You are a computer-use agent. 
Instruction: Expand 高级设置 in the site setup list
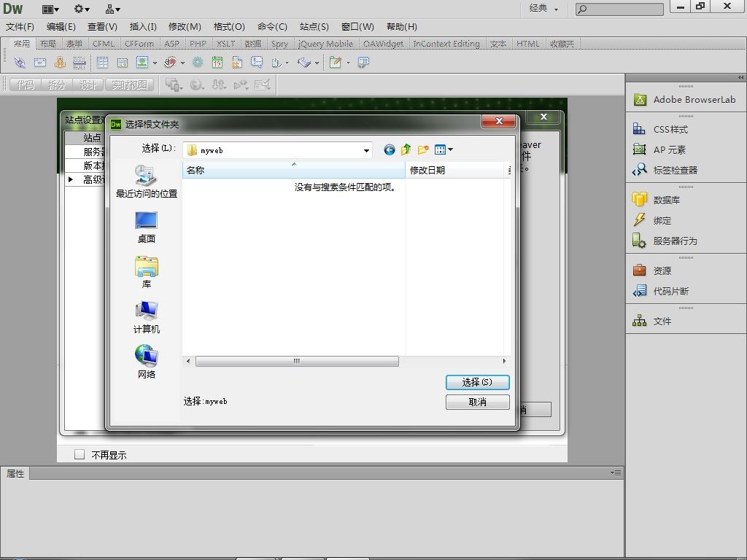[71, 179]
